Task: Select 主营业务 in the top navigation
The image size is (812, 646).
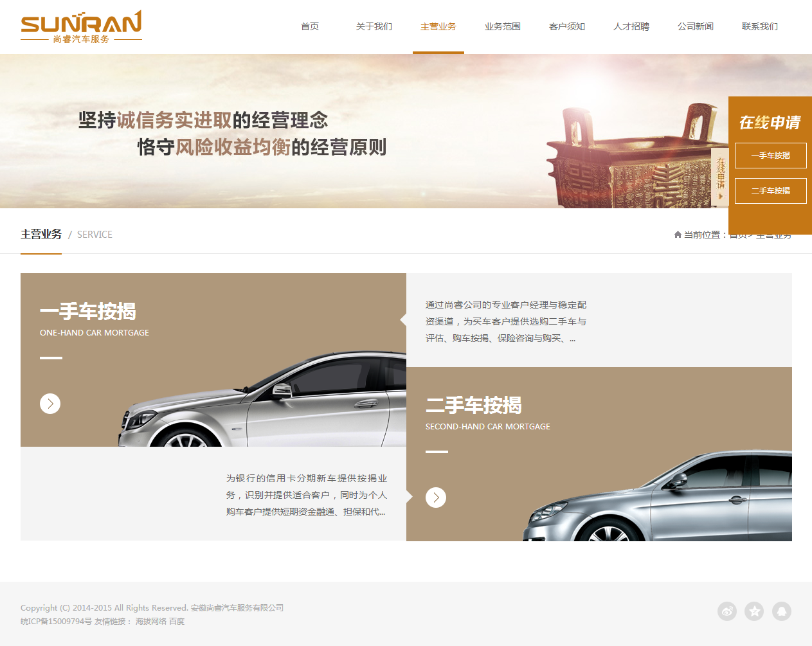Action: coord(438,26)
